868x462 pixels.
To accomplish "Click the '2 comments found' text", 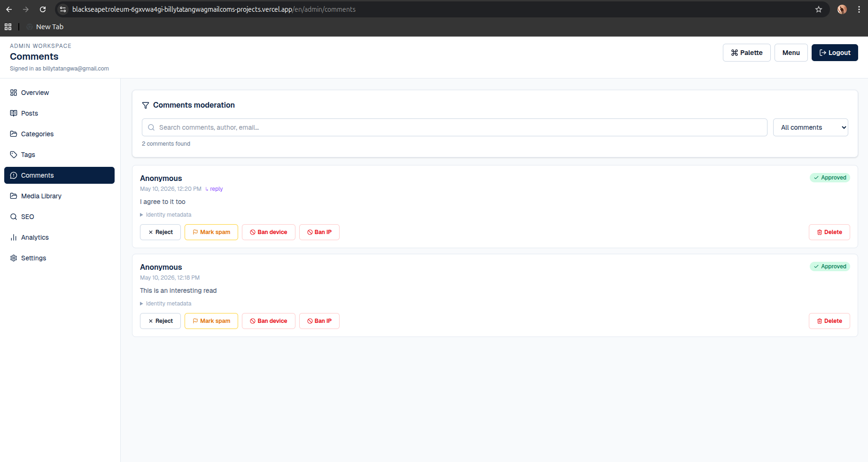I will 166,144.
